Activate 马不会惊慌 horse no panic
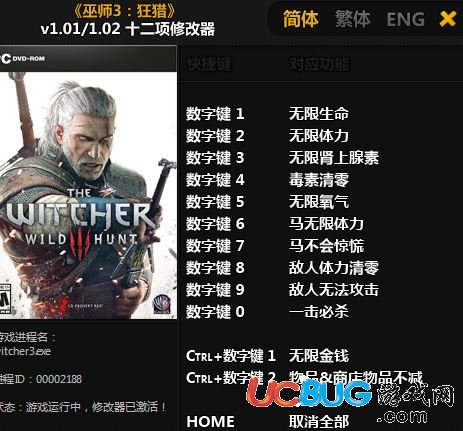 [326, 246]
